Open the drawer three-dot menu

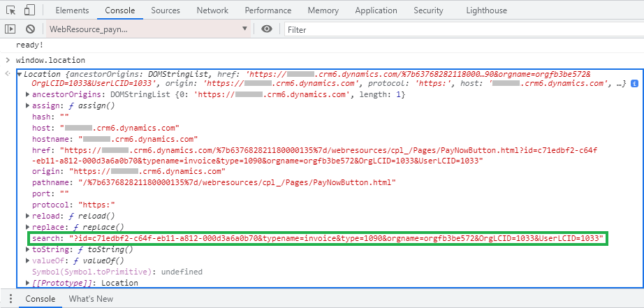tap(9, 299)
